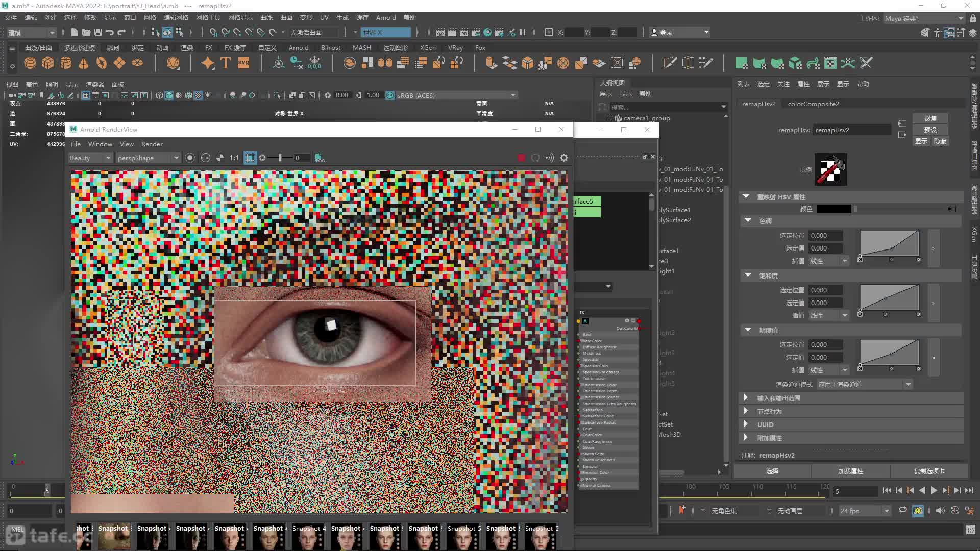Click the 选择 button at bottom

[x=772, y=471]
